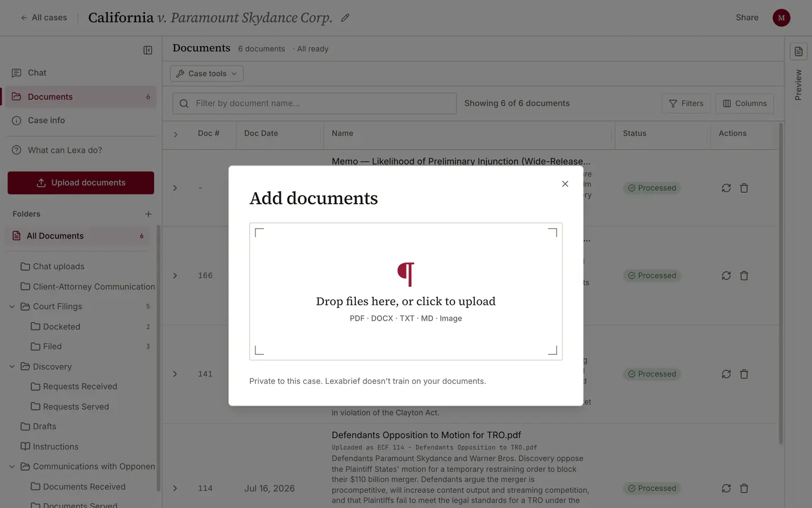The width and height of the screenshot is (812, 508).
Task: Click the Share button
Action: pos(747,17)
